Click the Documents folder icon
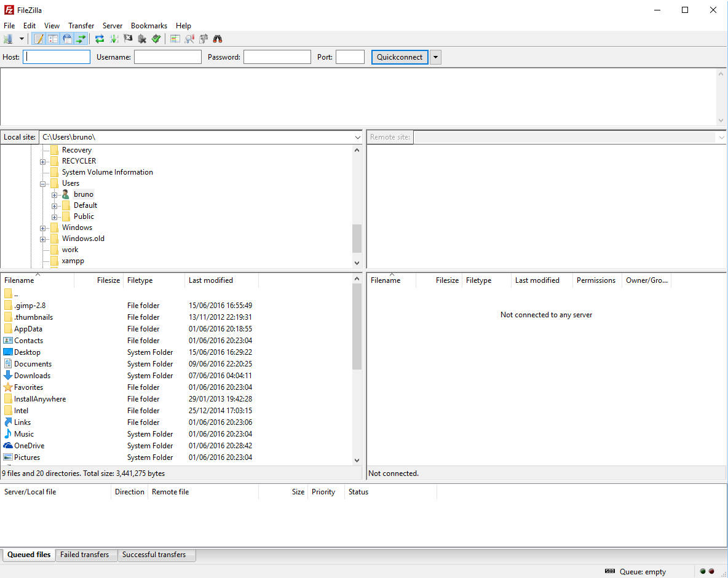 (8, 363)
